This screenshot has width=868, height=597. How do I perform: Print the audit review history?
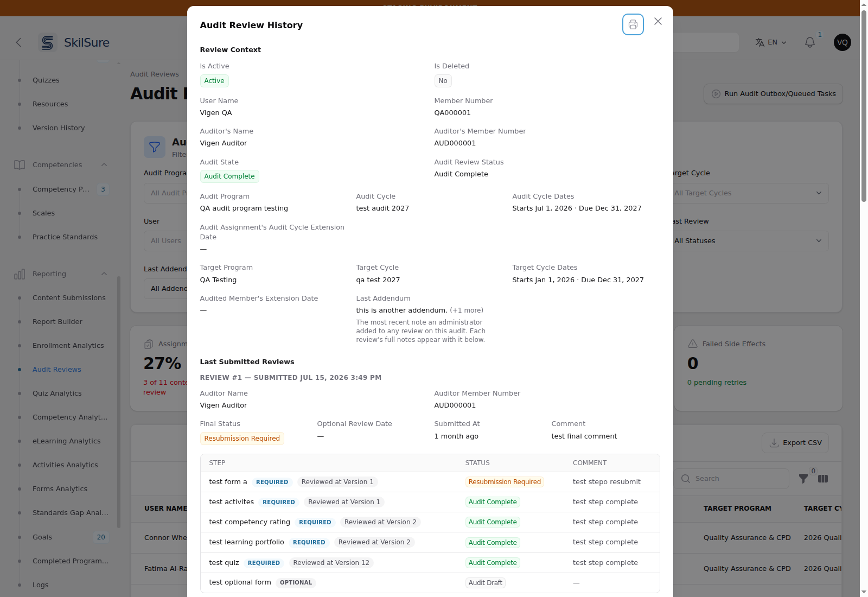pos(633,24)
